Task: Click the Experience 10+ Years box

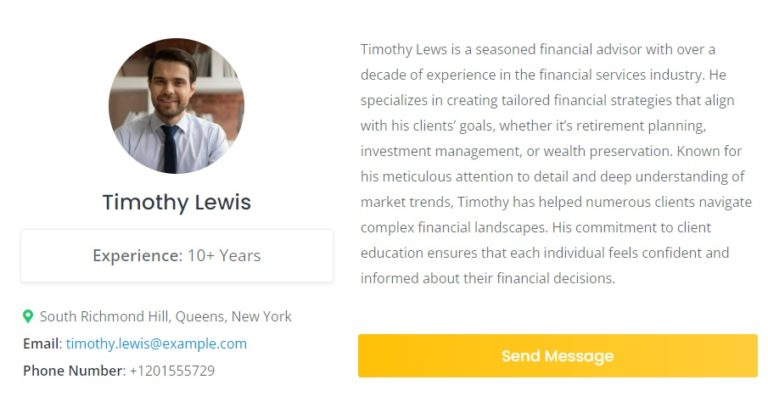Action: [176, 256]
